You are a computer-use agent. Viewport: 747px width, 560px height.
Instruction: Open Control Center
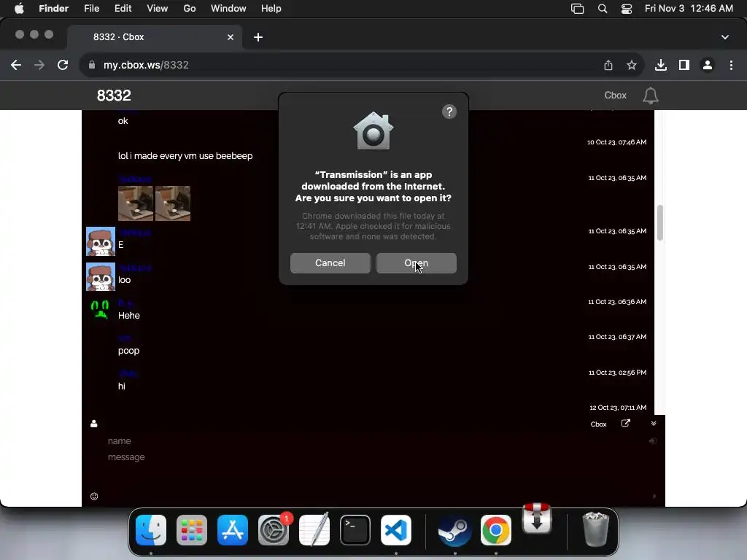click(627, 9)
